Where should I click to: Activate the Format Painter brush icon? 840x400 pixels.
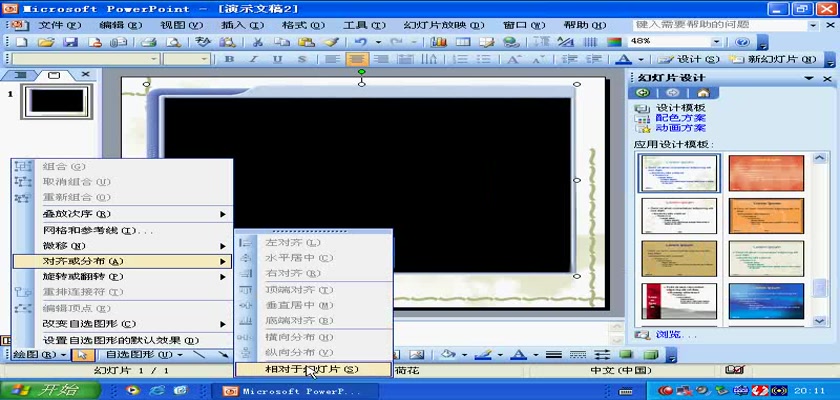(x=331, y=42)
